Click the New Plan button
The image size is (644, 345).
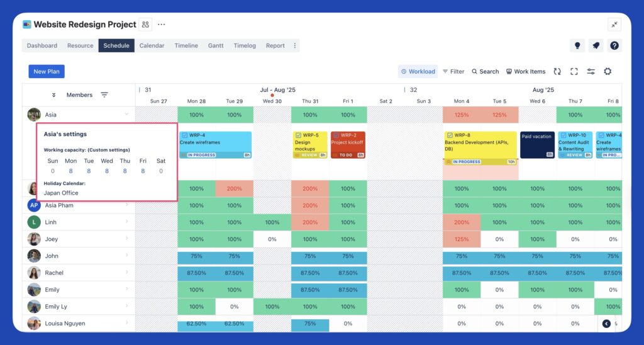47,72
